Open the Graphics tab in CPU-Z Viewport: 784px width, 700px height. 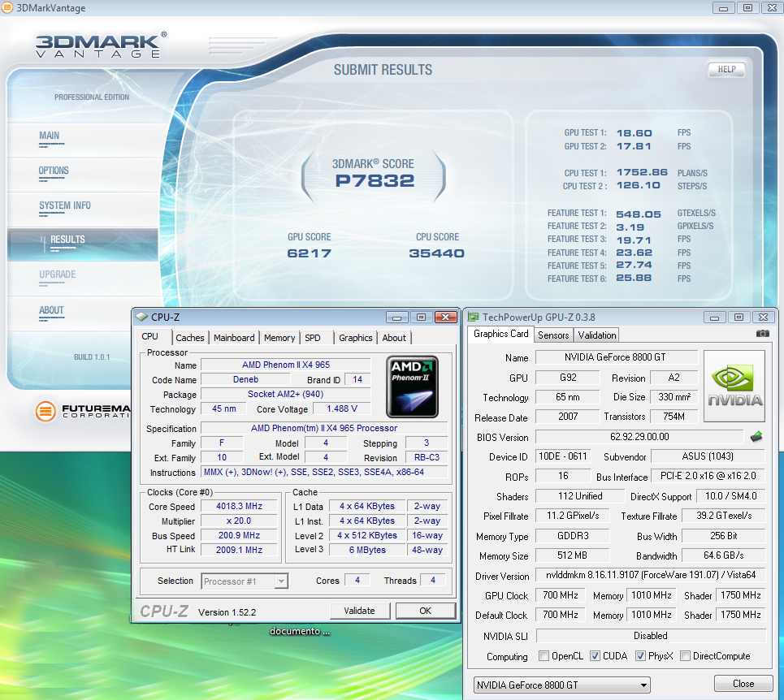tap(356, 338)
